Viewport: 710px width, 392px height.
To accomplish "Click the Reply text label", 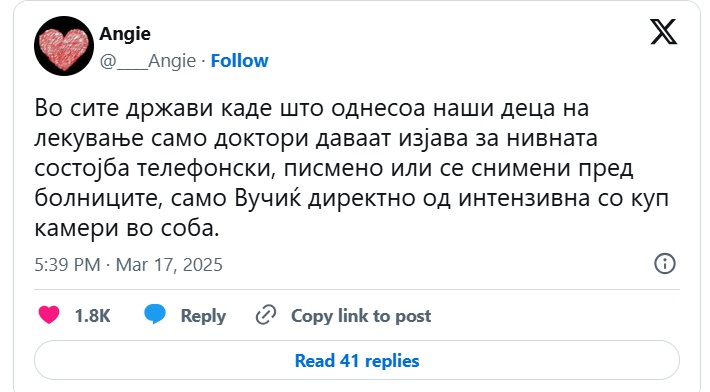I will 203,316.
